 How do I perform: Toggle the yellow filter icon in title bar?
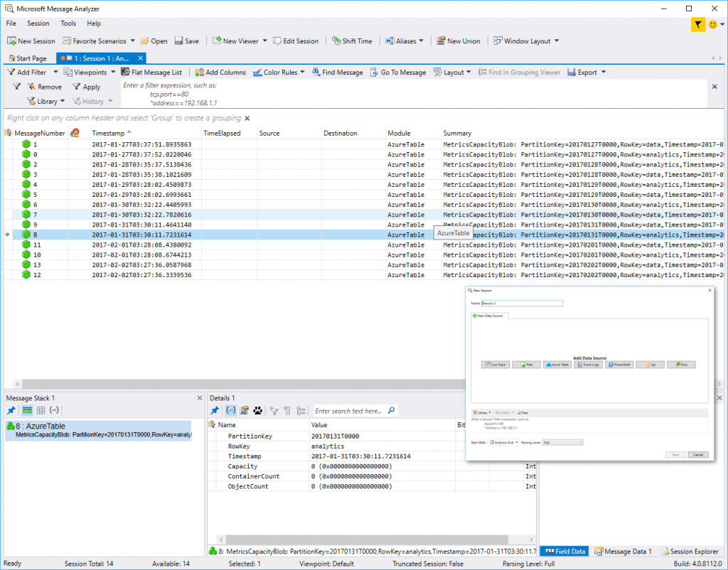pos(697,24)
